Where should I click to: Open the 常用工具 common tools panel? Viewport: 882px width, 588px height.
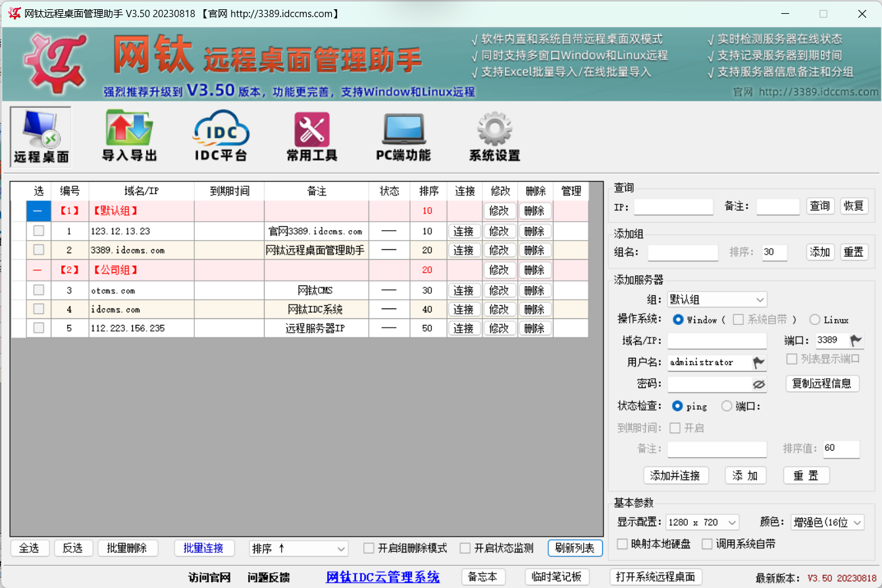click(x=311, y=136)
